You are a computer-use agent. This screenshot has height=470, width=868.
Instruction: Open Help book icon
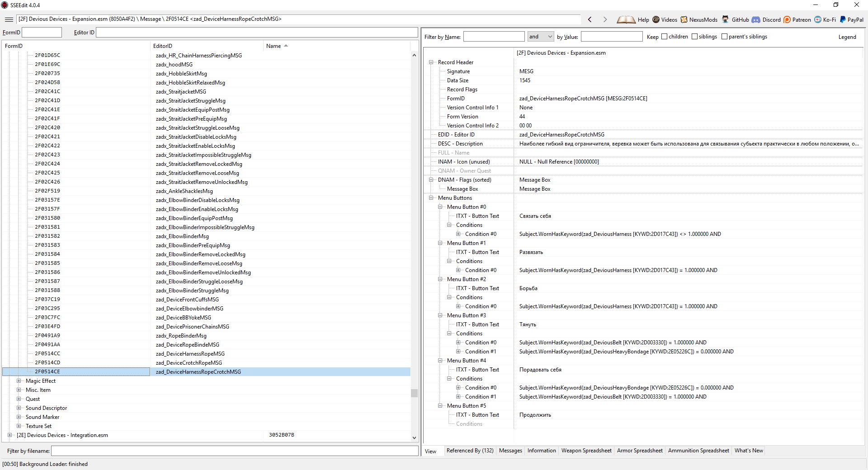626,19
